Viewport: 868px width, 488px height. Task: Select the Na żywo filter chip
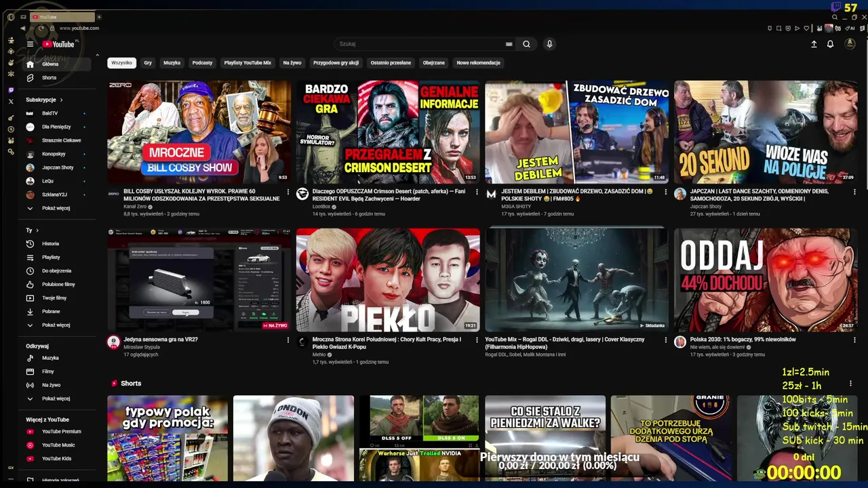point(292,63)
